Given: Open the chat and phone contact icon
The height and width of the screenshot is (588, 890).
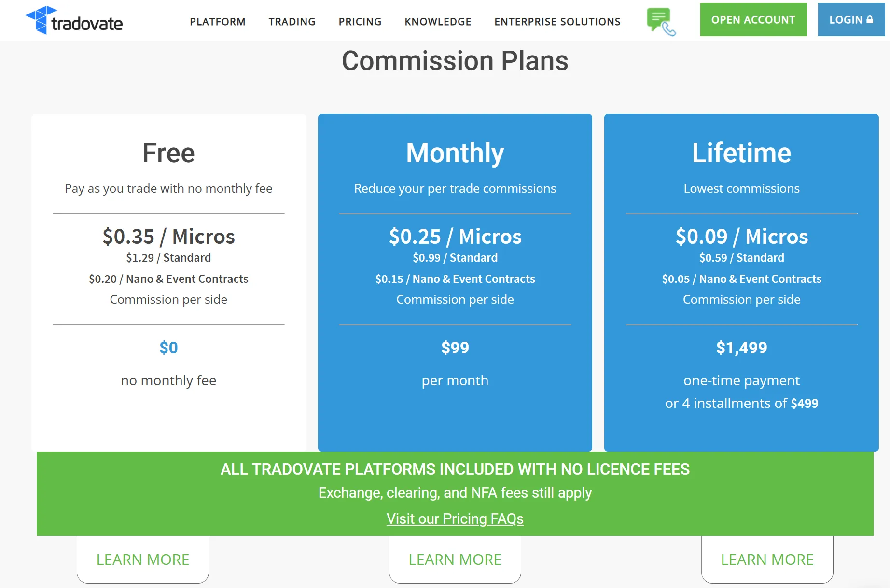Looking at the screenshot, I should pos(661,22).
